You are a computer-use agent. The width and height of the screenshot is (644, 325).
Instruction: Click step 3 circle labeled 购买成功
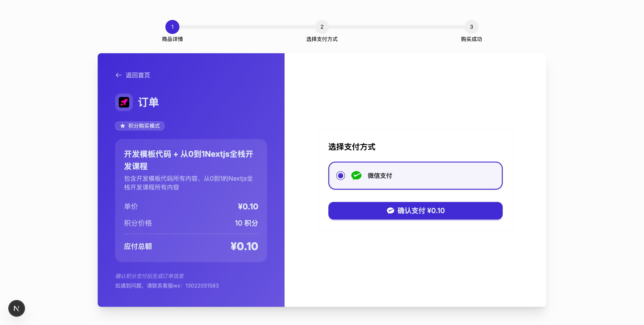pyautogui.click(x=471, y=27)
